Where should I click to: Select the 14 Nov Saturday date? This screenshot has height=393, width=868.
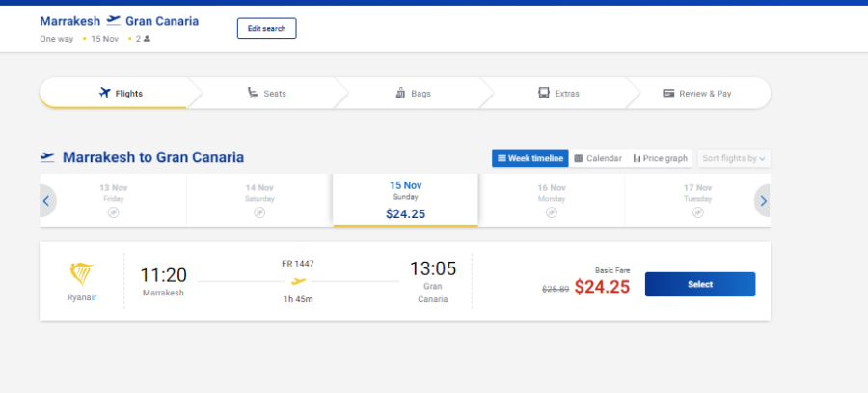pyautogui.click(x=259, y=200)
